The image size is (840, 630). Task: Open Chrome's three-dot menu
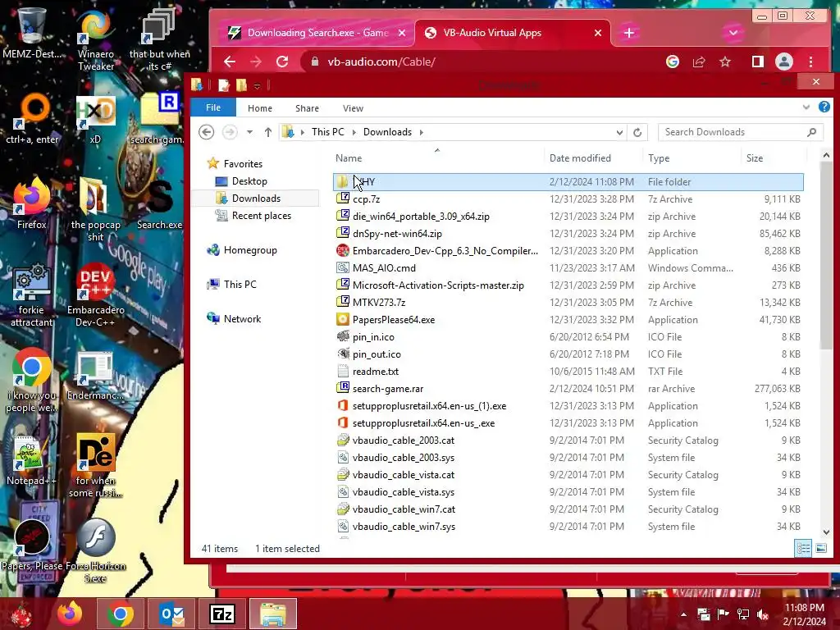(x=810, y=62)
